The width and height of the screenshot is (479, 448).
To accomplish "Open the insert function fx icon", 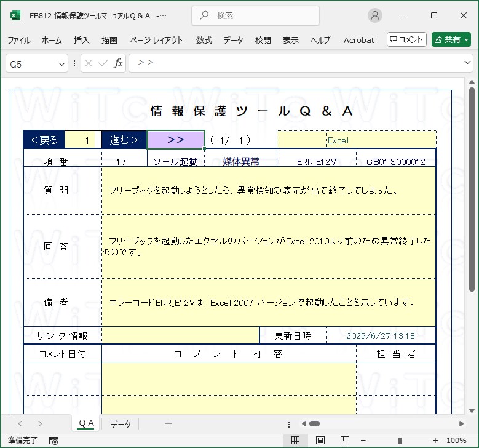I will coord(118,63).
